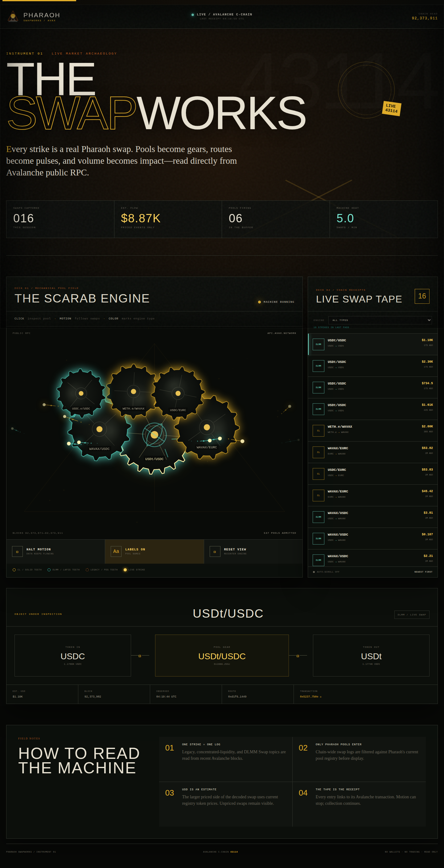The width and height of the screenshot is (444, 868).
Task: Click the Token In USDC card
Action: pyautogui.click(x=73, y=655)
